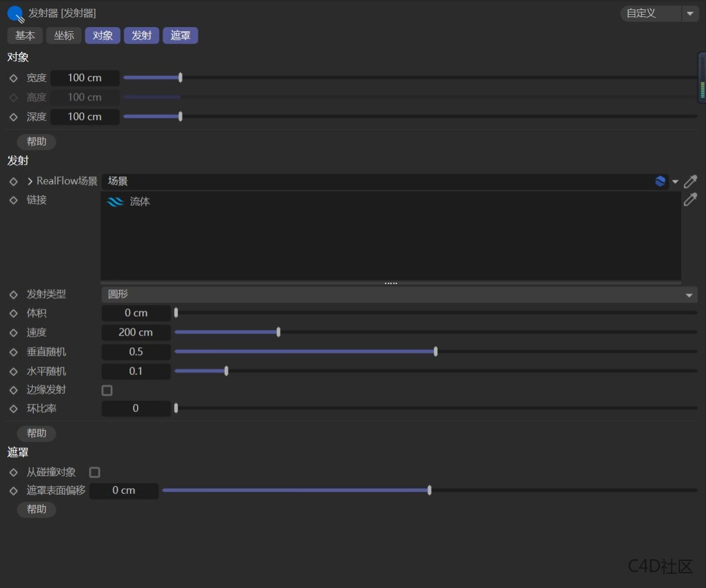Use the eyedropper picker beside the 链接 list
This screenshot has width=706, height=588.
click(x=690, y=200)
